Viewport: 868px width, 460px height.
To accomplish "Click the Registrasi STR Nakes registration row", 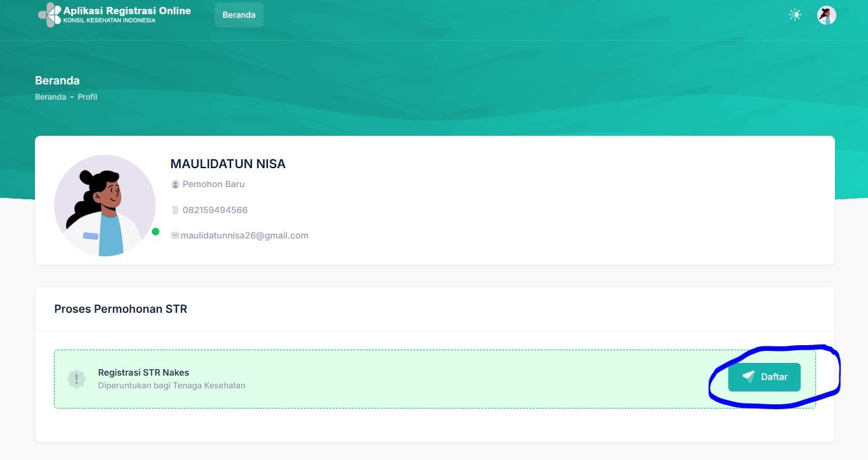I will click(381, 378).
